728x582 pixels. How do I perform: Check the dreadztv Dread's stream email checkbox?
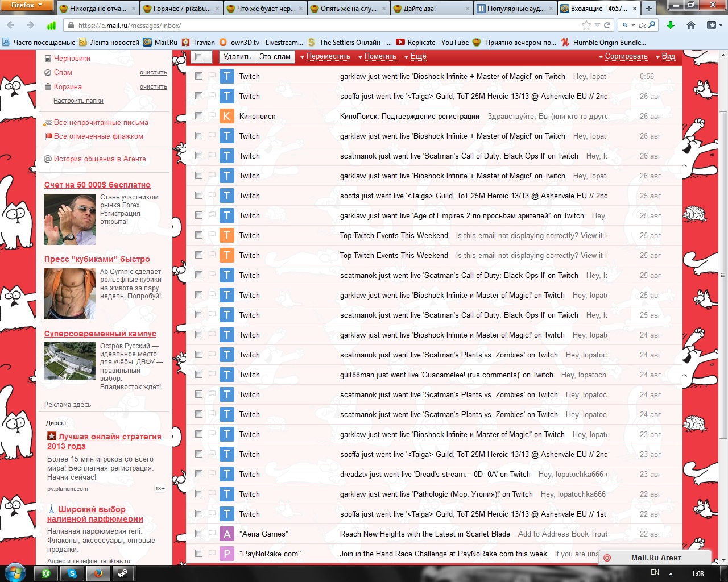pyautogui.click(x=198, y=474)
